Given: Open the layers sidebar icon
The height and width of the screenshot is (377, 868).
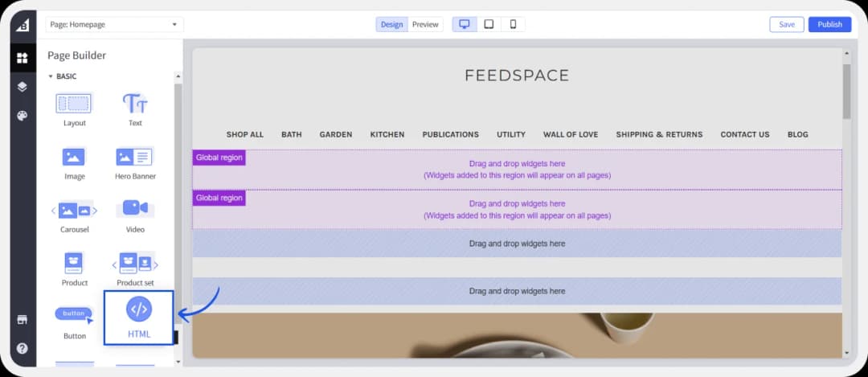Looking at the screenshot, I should click(23, 87).
